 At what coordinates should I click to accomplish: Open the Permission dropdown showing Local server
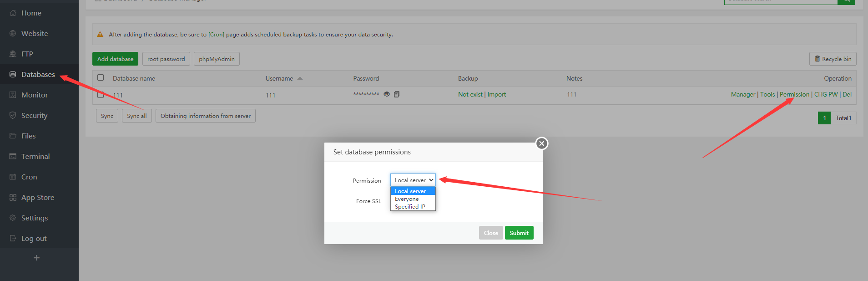(x=413, y=180)
